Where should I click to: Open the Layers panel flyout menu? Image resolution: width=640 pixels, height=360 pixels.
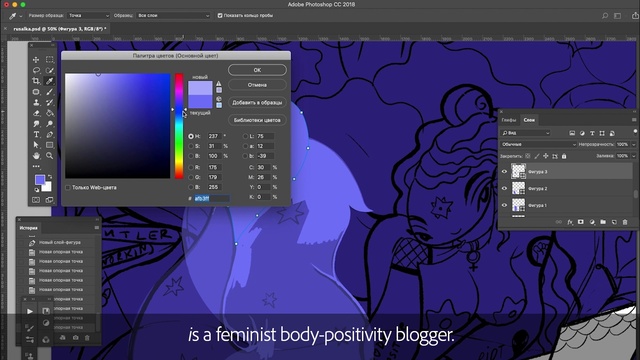click(634, 120)
